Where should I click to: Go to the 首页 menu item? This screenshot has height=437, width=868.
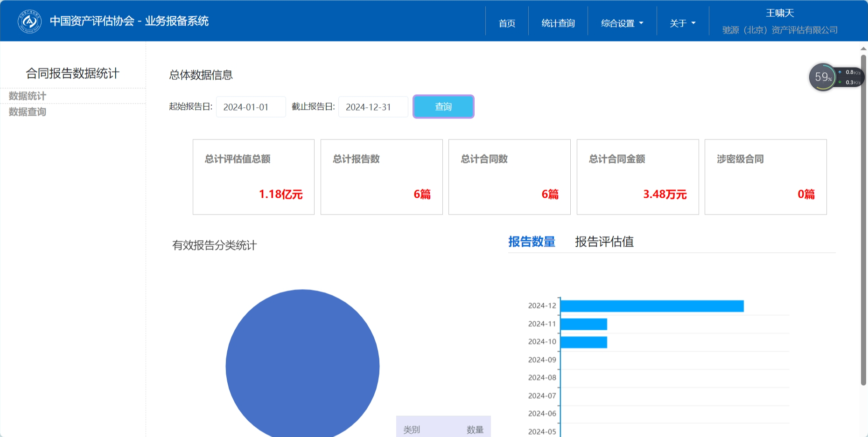(x=507, y=23)
